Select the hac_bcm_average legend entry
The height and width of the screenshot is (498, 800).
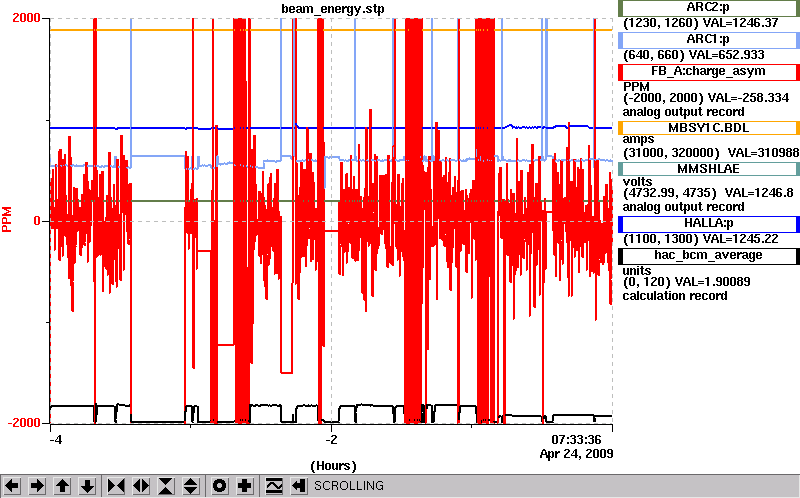tap(708, 255)
